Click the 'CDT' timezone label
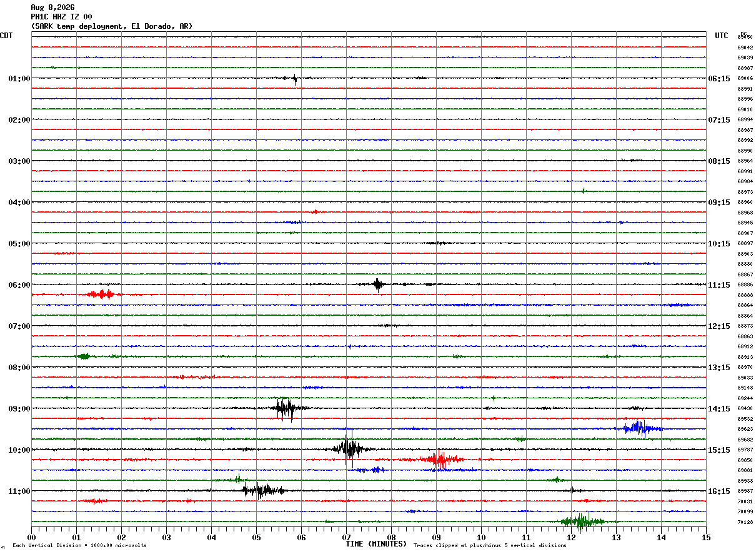This screenshot has height=554, width=756. pyautogui.click(x=6, y=36)
